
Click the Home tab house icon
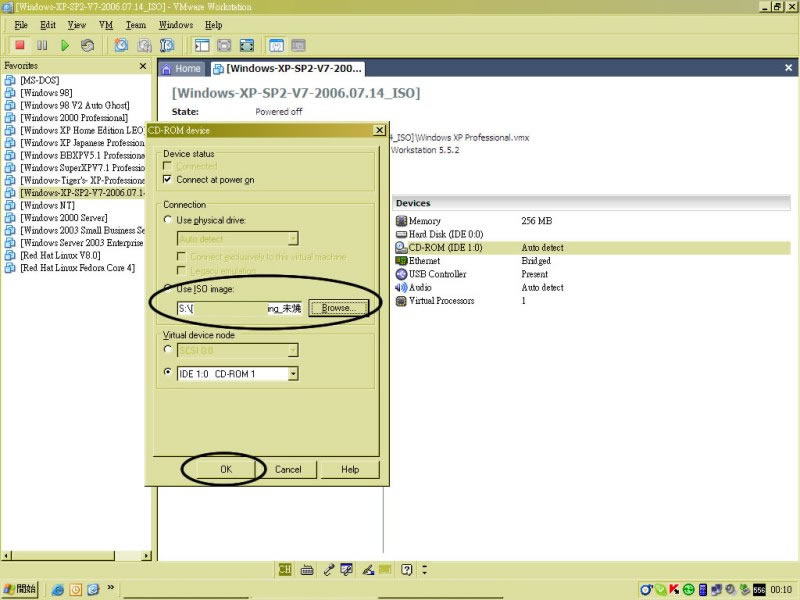[166, 69]
